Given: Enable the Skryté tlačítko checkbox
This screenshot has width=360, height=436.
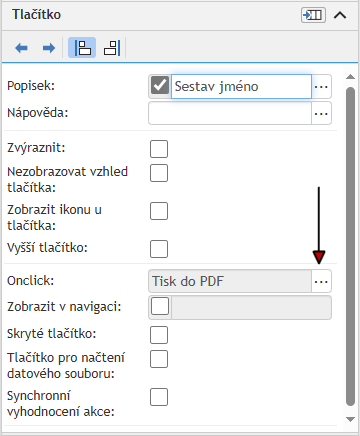Looking at the screenshot, I should click(x=159, y=335).
